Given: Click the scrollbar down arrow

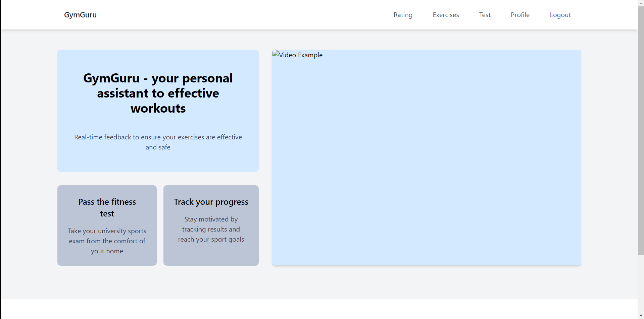Looking at the screenshot, I should (641, 316).
